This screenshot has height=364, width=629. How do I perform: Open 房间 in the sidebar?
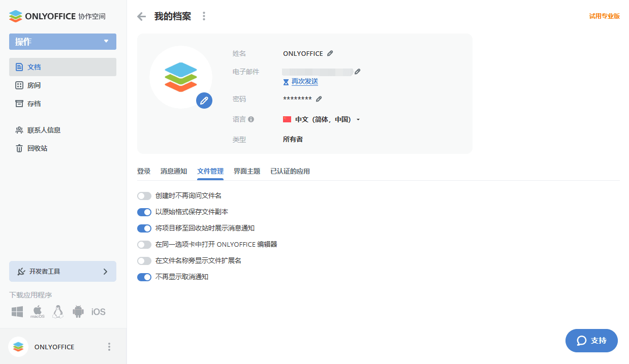click(62, 85)
